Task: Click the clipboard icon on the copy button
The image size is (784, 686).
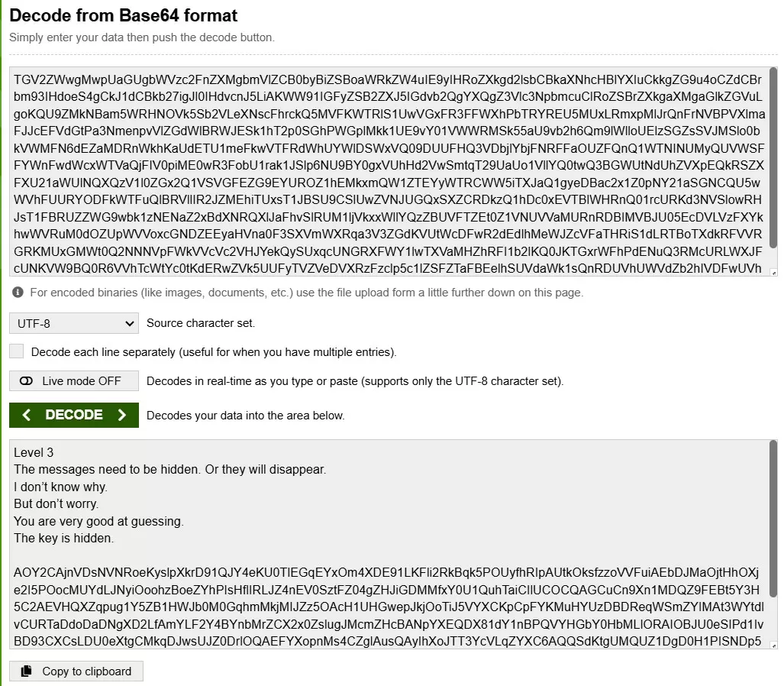Action: (27, 671)
